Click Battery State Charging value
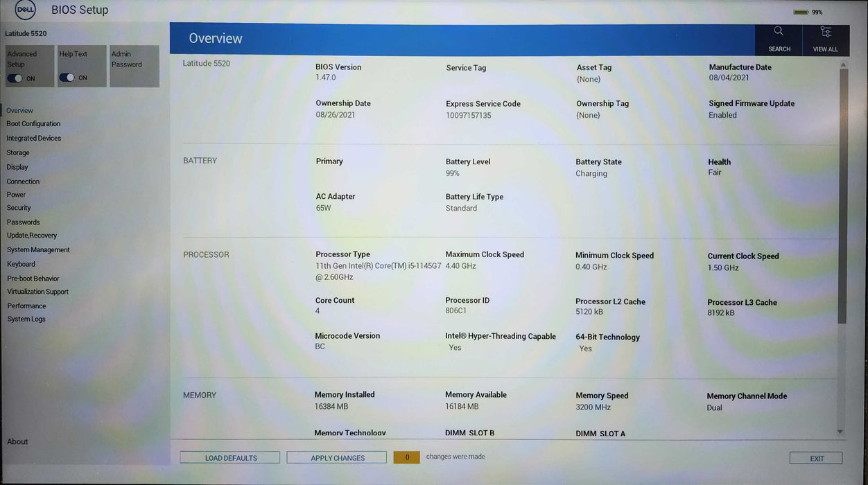The height and width of the screenshot is (485, 868). tap(591, 174)
